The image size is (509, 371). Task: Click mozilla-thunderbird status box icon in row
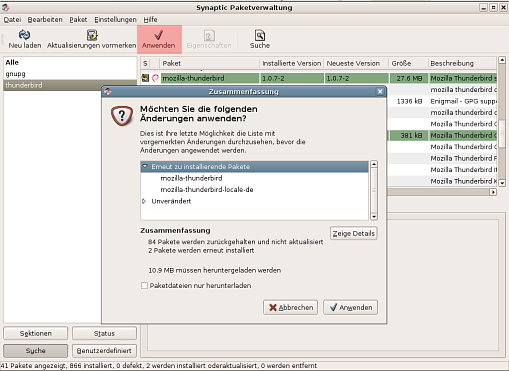(145, 78)
